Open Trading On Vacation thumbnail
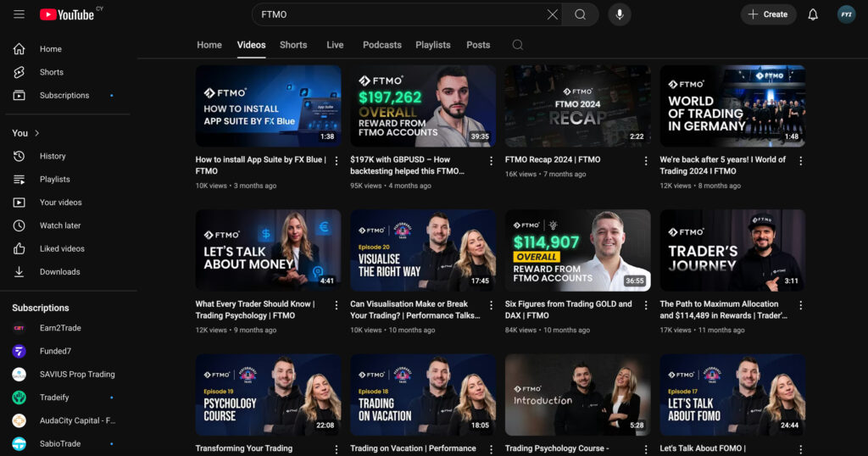Viewport: 868px width, 456px height. pos(423,395)
